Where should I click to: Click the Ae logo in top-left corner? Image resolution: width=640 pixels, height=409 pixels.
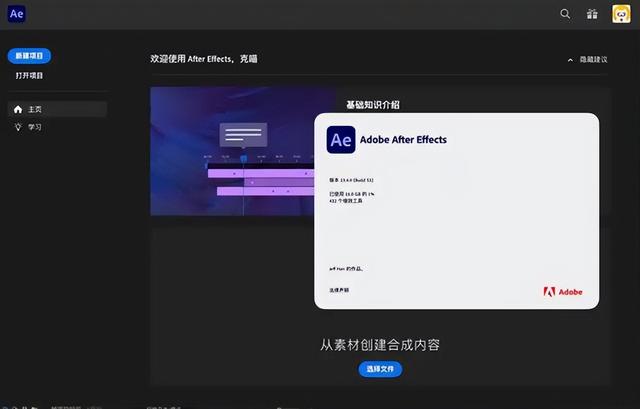coord(17,14)
